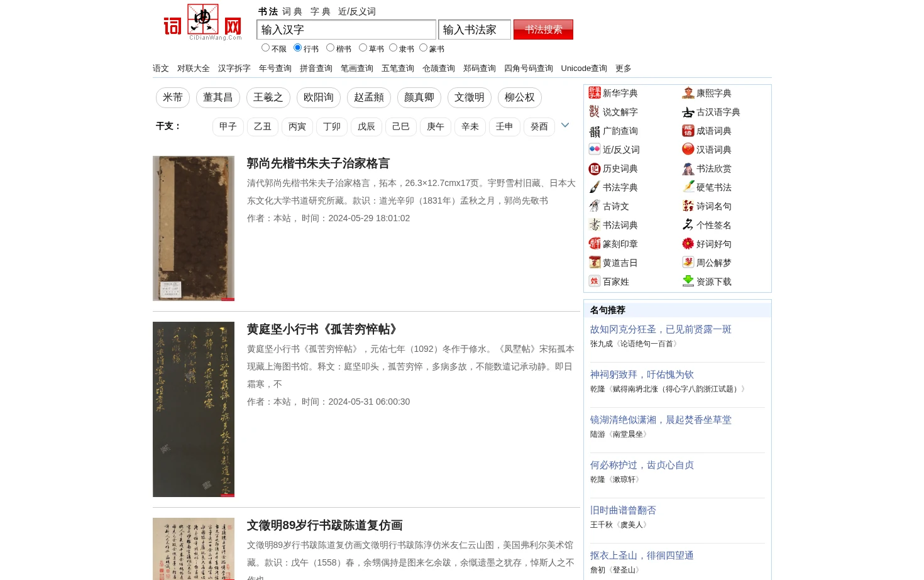
Task: Click the 康熙字典 icon
Action: click(x=688, y=93)
